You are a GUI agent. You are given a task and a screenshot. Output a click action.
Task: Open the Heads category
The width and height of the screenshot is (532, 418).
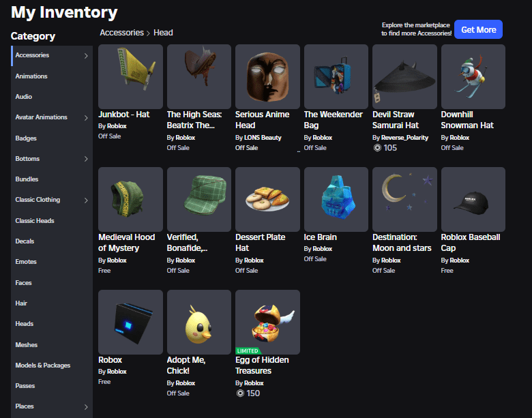pos(24,324)
